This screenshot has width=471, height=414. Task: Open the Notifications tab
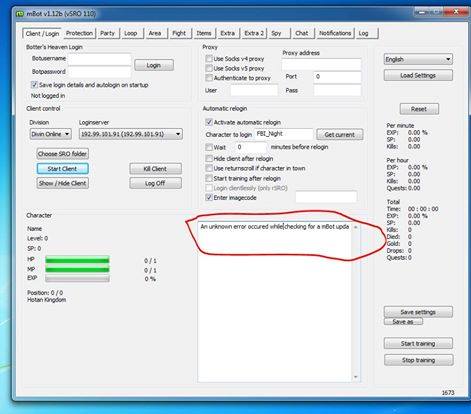tap(335, 33)
